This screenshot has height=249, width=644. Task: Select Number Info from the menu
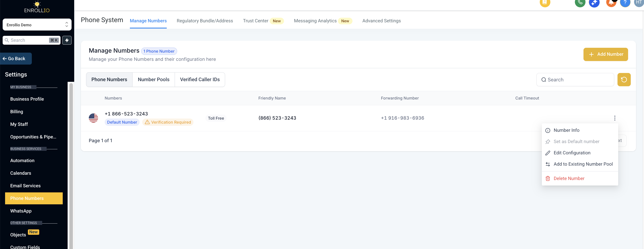(580, 130)
